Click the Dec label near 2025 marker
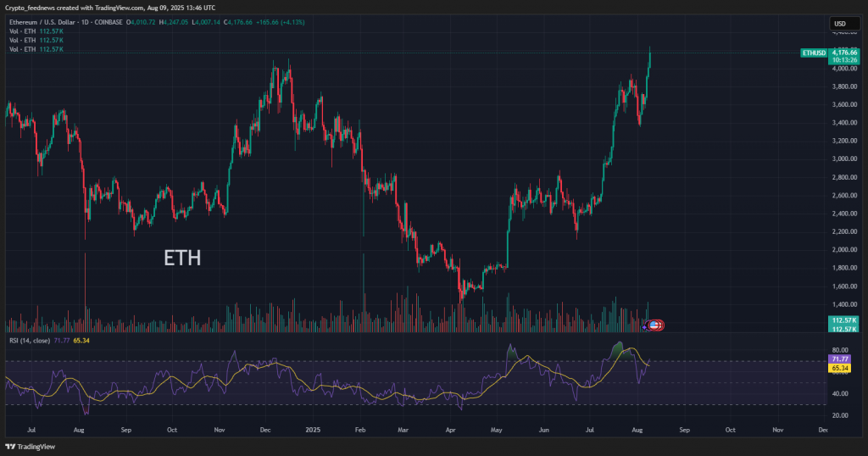Viewport: 868px width, 456px height. click(264, 431)
